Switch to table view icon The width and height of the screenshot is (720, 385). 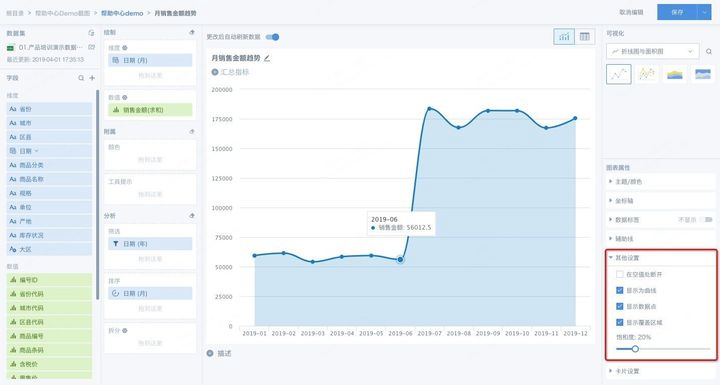coord(585,37)
